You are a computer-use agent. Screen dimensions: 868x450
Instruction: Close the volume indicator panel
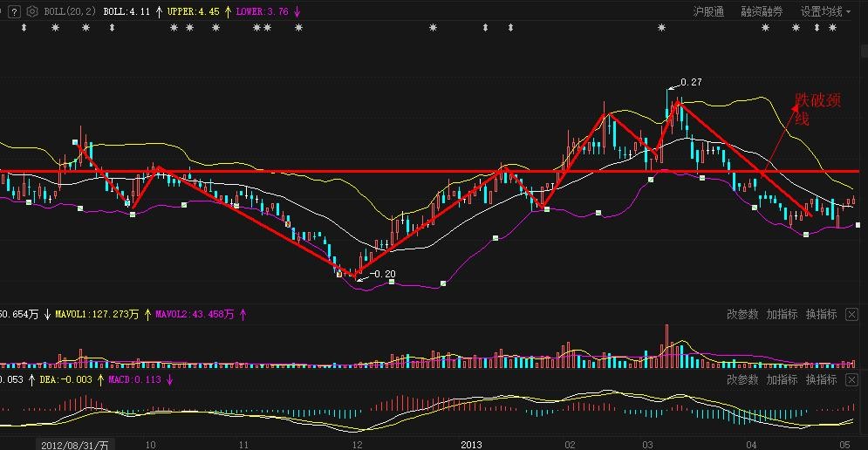pos(851,315)
